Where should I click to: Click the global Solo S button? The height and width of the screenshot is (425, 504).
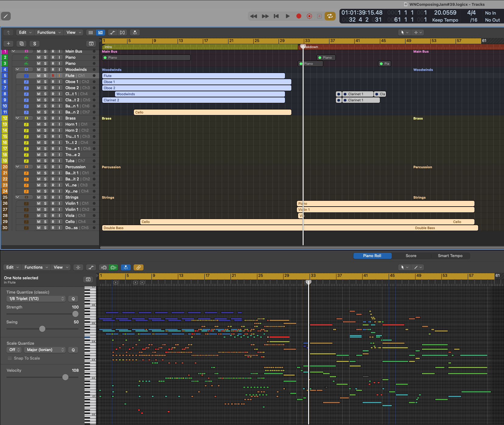coord(35,44)
